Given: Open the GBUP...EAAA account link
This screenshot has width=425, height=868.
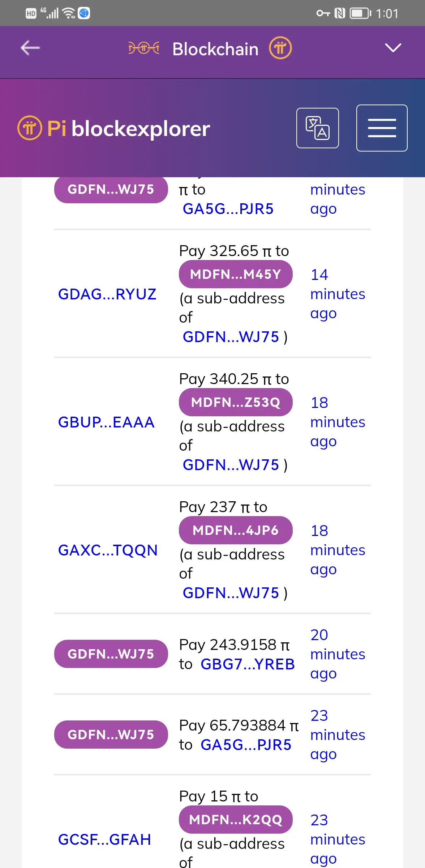Looking at the screenshot, I should point(106,422).
